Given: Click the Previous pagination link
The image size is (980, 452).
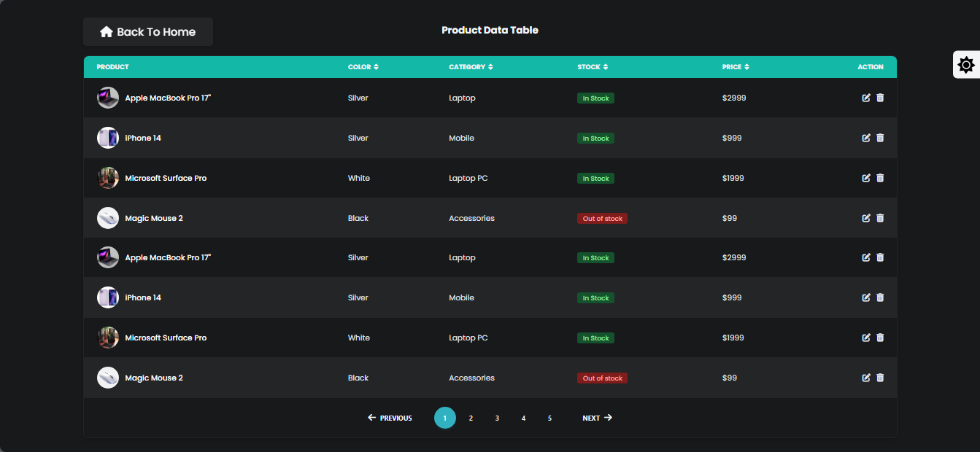Looking at the screenshot, I should click(x=390, y=418).
